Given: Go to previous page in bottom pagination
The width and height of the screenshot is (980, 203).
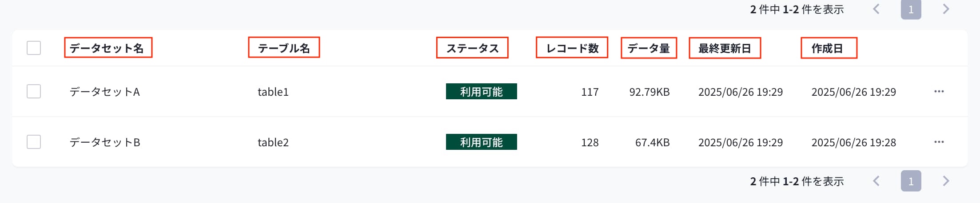Looking at the screenshot, I should [876, 181].
